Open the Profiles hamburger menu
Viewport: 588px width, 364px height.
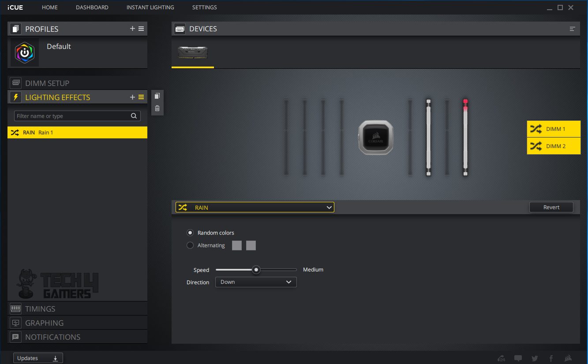[x=141, y=29]
